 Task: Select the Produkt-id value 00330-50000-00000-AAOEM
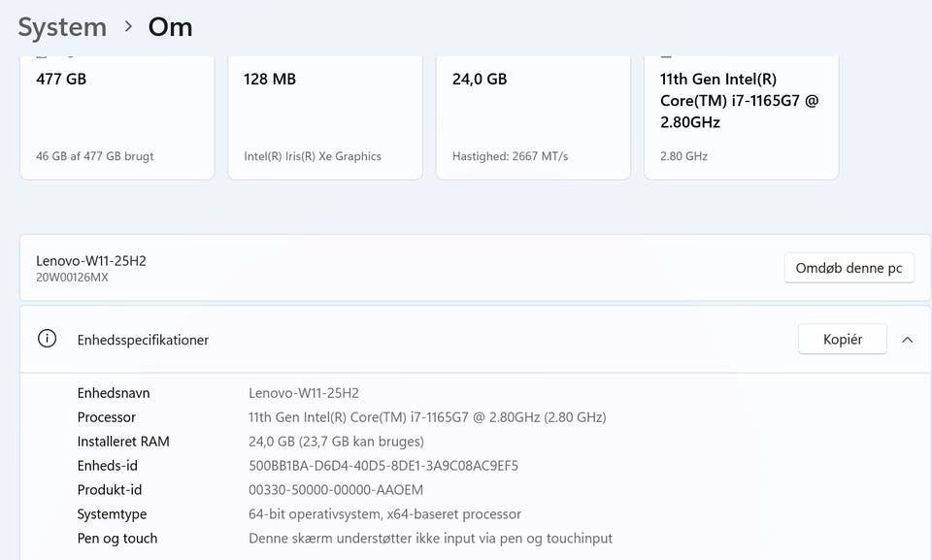[x=336, y=490]
